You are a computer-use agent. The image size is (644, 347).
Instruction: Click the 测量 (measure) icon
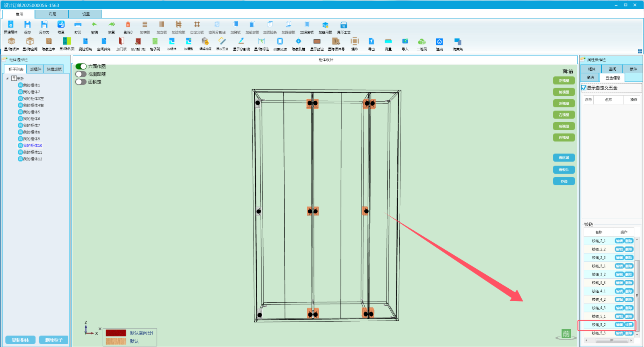(x=388, y=41)
